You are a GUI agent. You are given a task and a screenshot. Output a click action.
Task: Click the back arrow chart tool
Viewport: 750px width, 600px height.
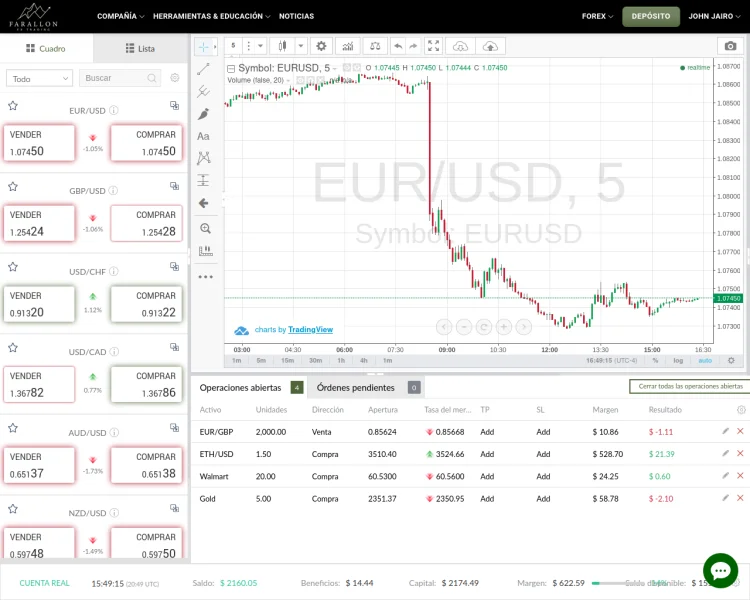[203, 203]
